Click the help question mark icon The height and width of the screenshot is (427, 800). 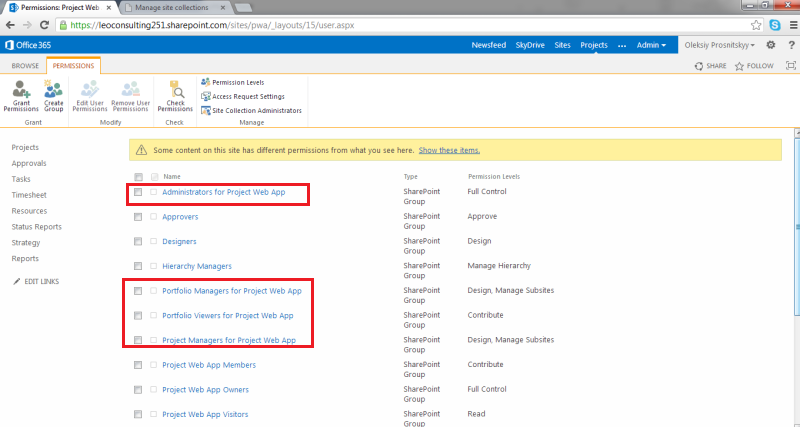pyautogui.click(x=791, y=45)
